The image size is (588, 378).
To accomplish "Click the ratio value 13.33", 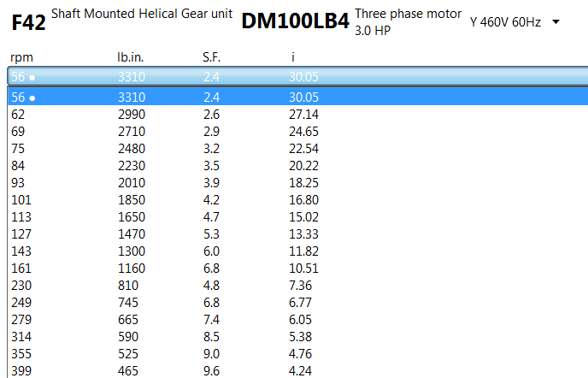I will pos(303,233).
